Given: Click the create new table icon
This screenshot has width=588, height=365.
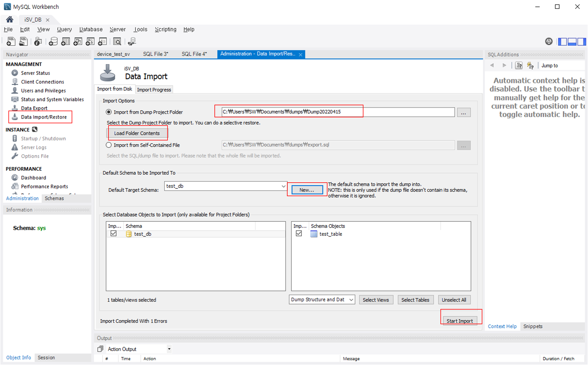Looking at the screenshot, I should click(x=65, y=42).
